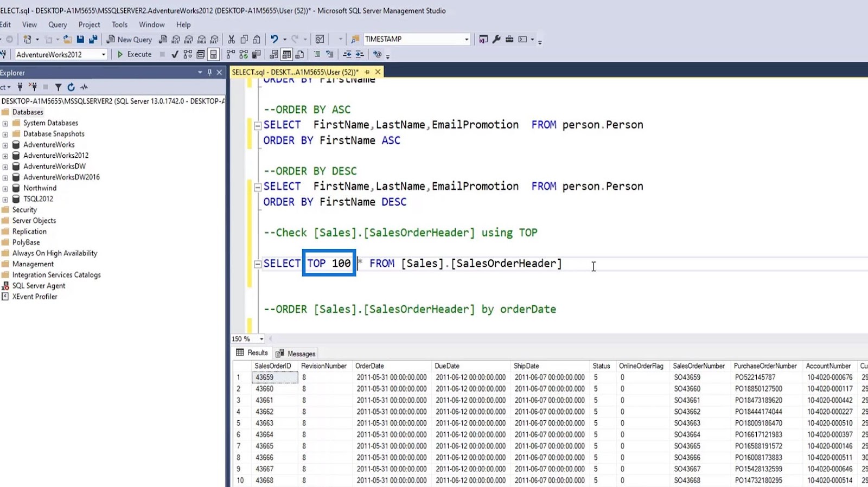Select Results to Grid mode
The width and height of the screenshot is (868, 487).
(x=286, y=54)
